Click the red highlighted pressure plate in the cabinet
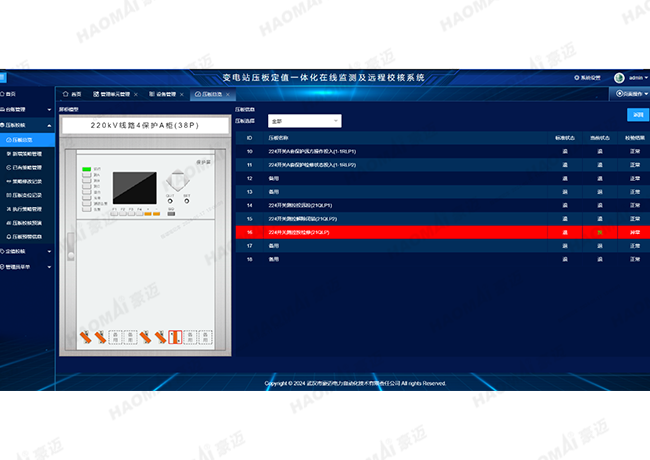The height and width of the screenshot is (460, 650). (174, 339)
